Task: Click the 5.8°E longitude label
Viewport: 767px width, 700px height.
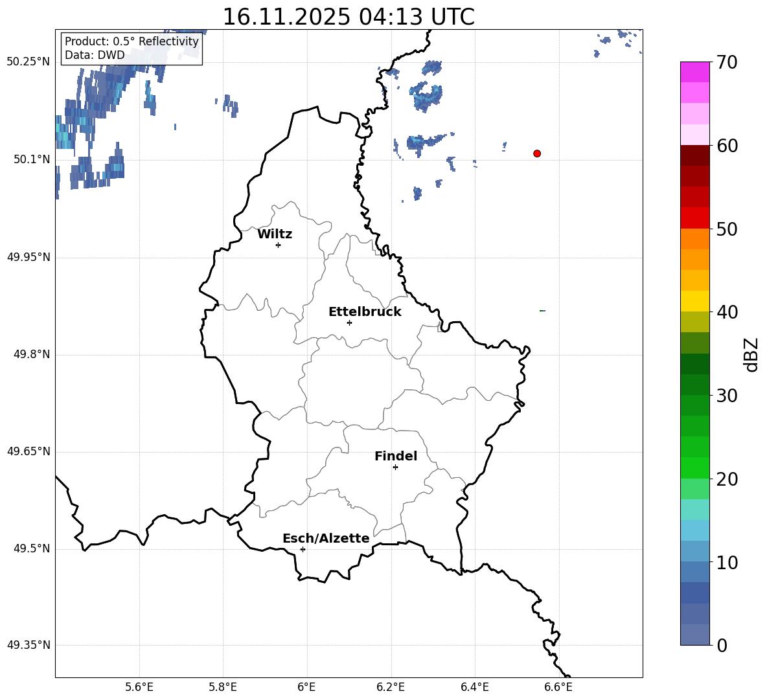Action: pos(223,687)
